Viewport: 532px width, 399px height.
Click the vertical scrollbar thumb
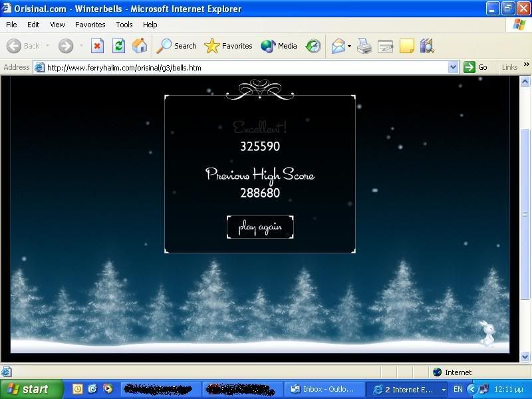tap(525, 213)
